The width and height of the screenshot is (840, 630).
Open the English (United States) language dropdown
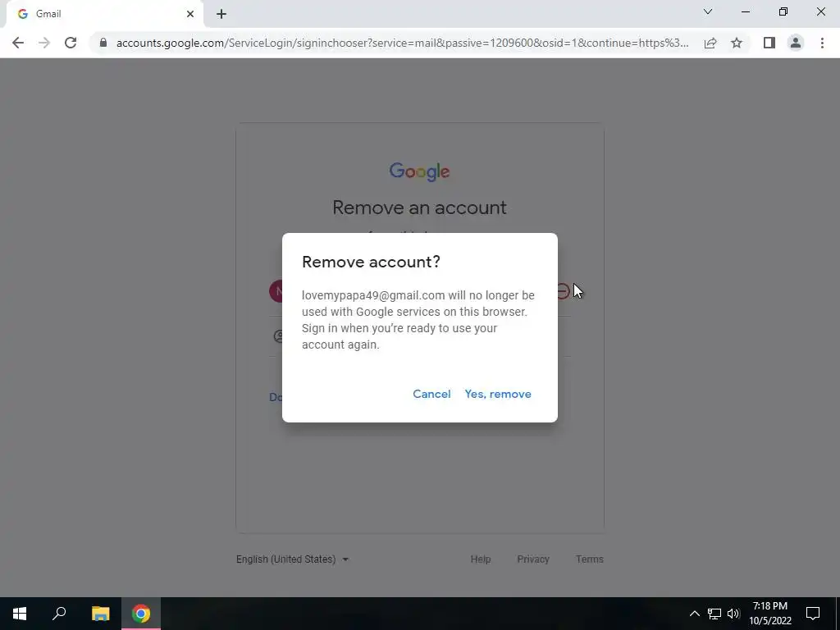tap(293, 559)
